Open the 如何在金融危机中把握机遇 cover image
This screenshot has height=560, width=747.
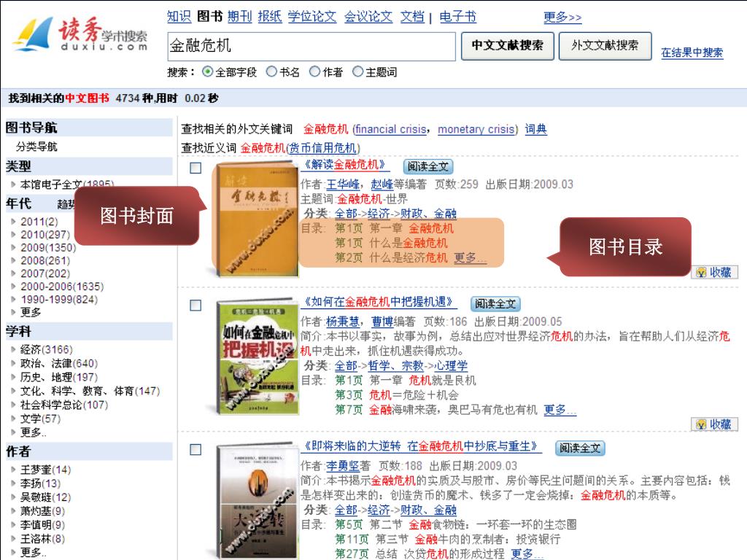coord(256,356)
